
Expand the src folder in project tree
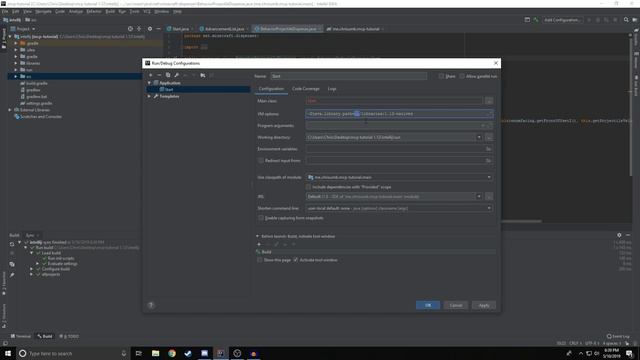pyautogui.click(x=16, y=76)
